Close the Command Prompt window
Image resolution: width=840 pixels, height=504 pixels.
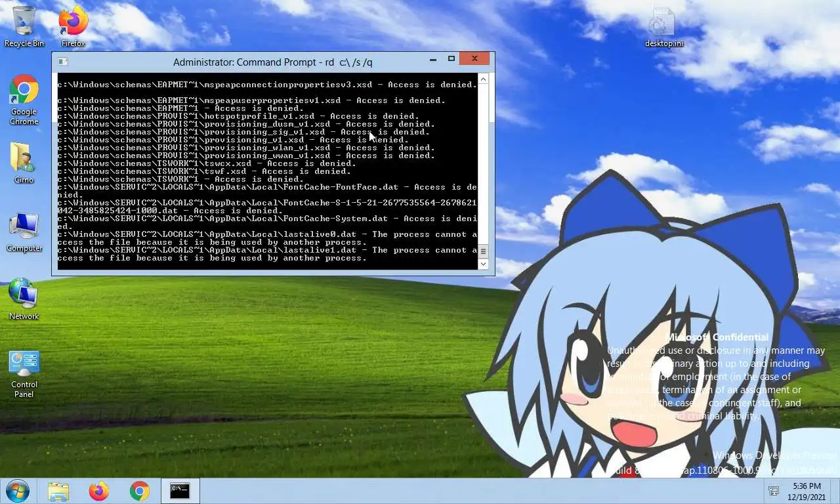[x=474, y=59]
